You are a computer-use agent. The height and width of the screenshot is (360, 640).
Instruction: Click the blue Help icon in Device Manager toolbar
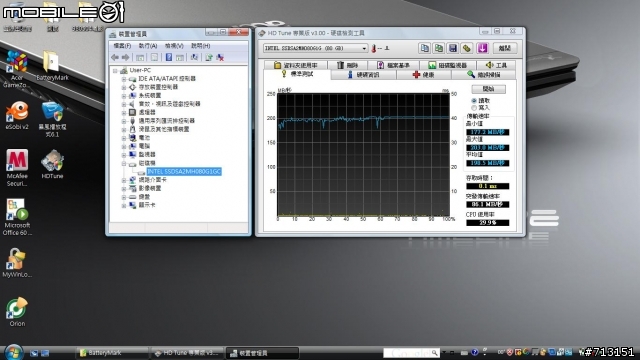tap(169, 58)
